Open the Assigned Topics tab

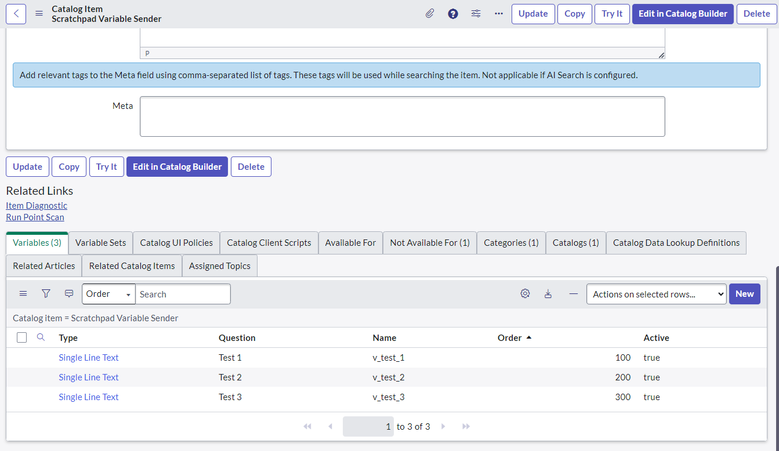tap(220, 266)
